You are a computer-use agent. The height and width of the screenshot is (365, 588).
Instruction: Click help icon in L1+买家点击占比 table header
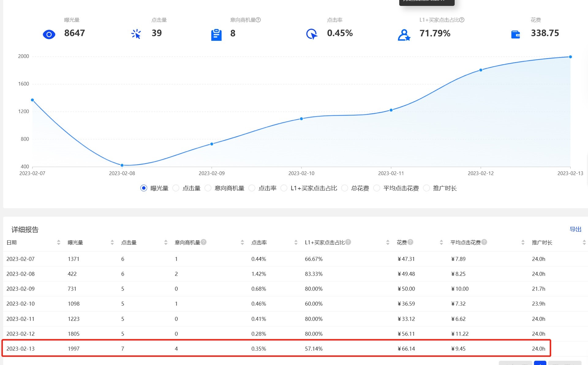point(348,242)
